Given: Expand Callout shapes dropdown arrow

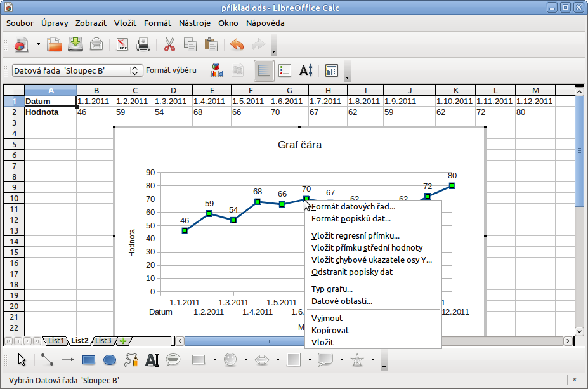Looking at the screenshot, I should [x=341, y=359].
